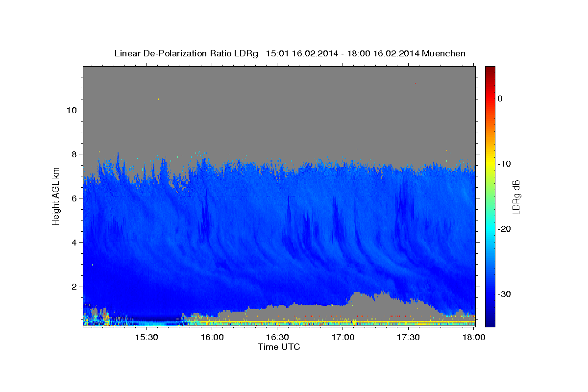The width and height of the screenshot is (588, 392).
Task: Click the 17:30 time tick label
Action: coord(408,337)
